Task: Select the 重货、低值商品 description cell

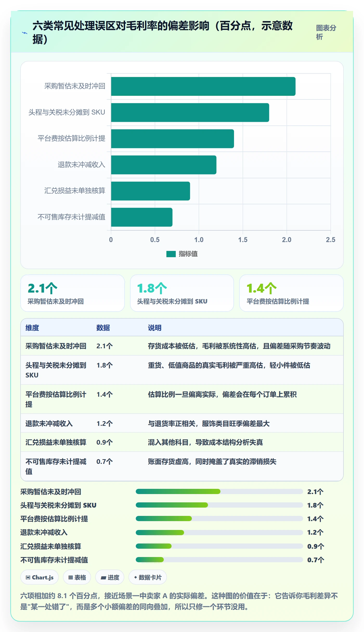Action: pyautogui.click(x=229, y=365)
